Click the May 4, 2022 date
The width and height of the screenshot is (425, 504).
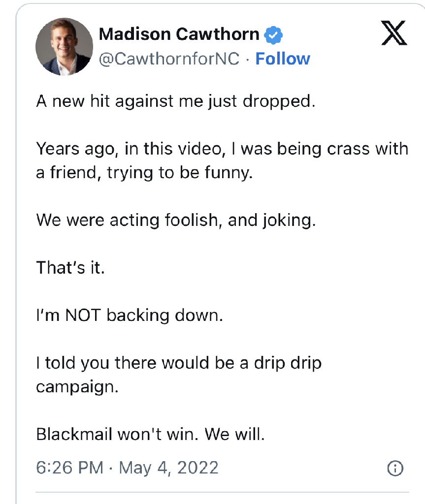coord(169,468)
